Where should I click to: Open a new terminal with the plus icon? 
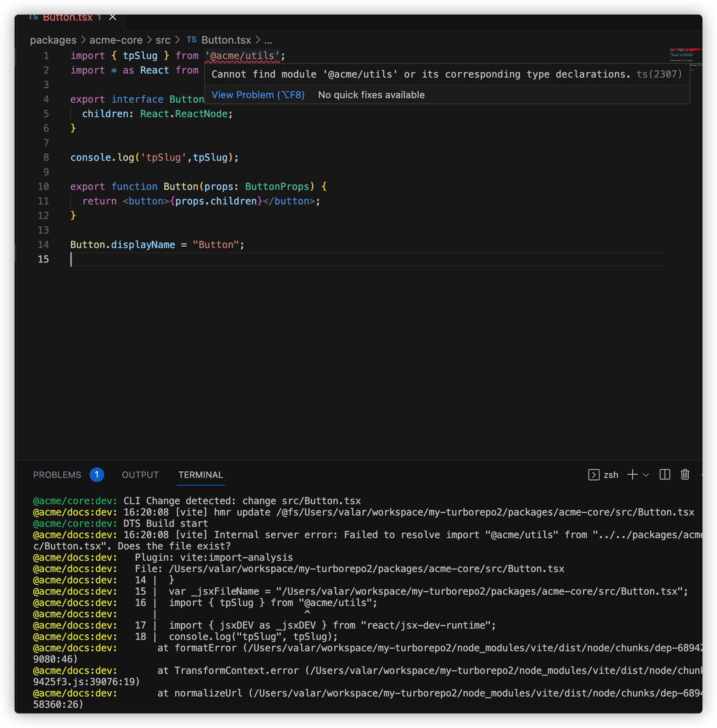coord(631,475)
